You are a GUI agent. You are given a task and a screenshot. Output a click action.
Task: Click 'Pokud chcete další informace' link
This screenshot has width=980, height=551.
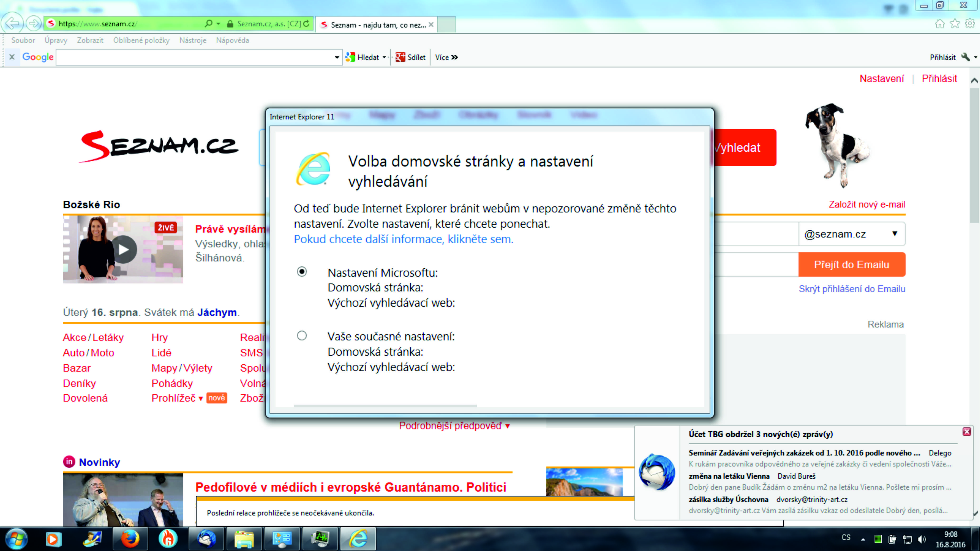coord(403,239)
